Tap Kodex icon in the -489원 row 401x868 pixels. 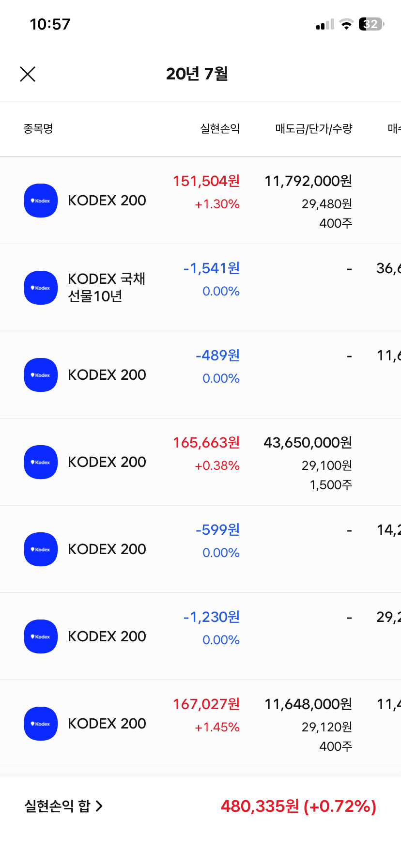(x=41, y=375)
